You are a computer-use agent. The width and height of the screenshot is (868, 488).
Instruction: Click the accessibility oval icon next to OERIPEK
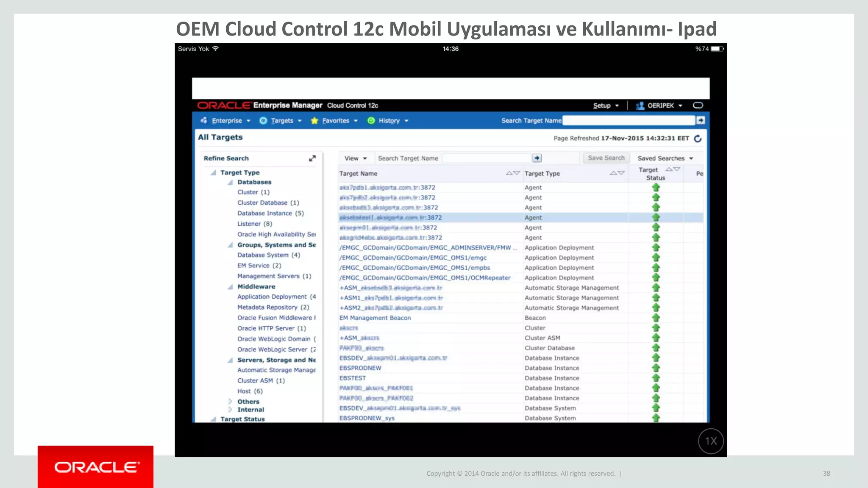pyautogui.click(x=698, y=105)
